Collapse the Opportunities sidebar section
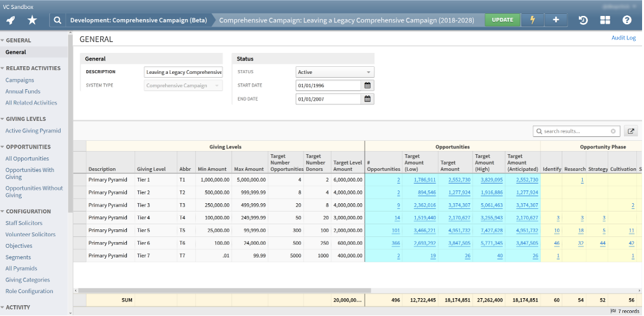 click(3, 147)
